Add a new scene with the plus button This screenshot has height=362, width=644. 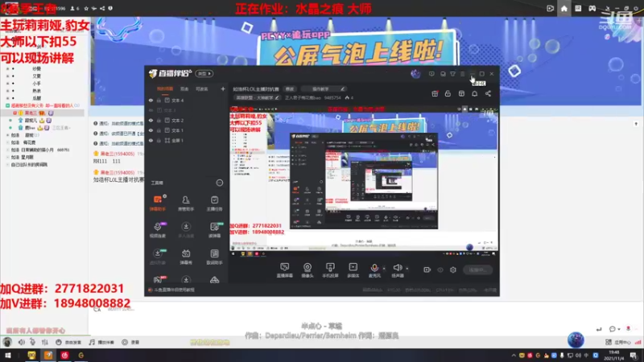tap(223, 88)
